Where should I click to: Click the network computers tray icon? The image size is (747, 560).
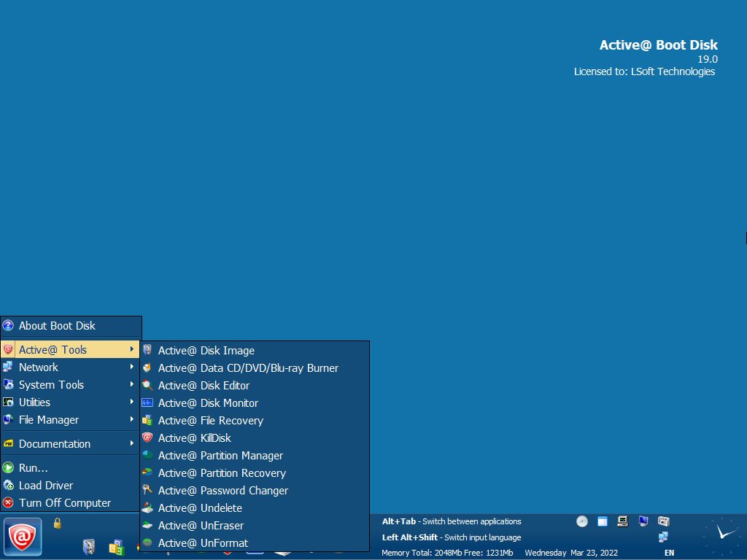click(663, 537)
